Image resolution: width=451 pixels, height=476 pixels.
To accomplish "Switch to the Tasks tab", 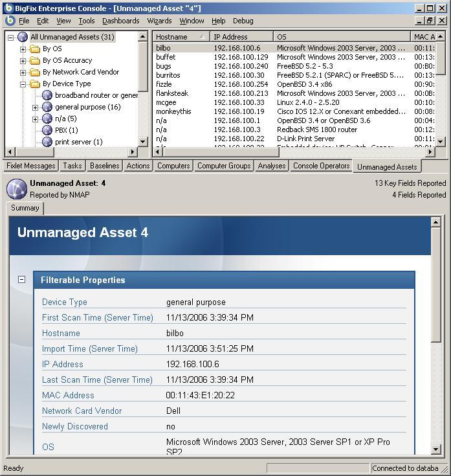I will 72,166.
